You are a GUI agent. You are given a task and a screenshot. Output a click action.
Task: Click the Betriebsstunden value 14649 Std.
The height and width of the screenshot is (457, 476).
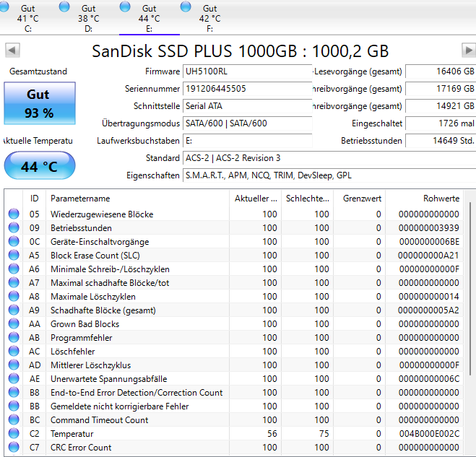(x=441, y=141)
